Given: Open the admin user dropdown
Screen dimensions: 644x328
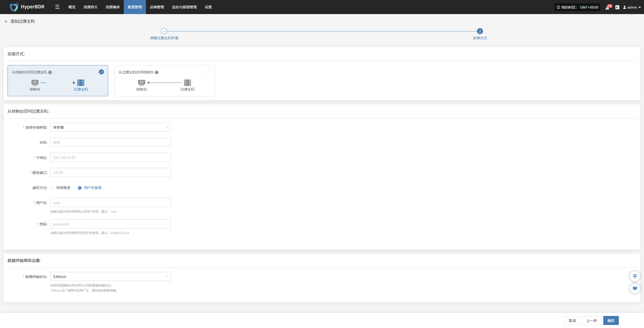Looking at the screenshot, I should [x=632, y=7].
